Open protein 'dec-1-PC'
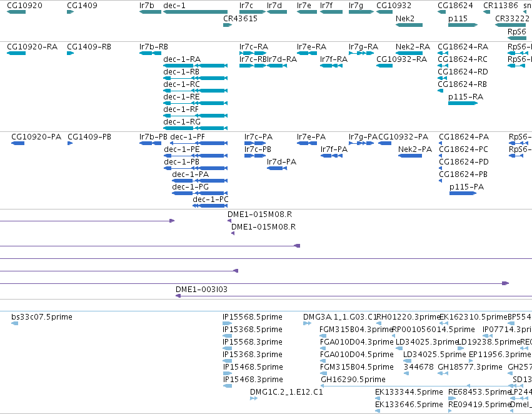 click(x=211, y=199)
